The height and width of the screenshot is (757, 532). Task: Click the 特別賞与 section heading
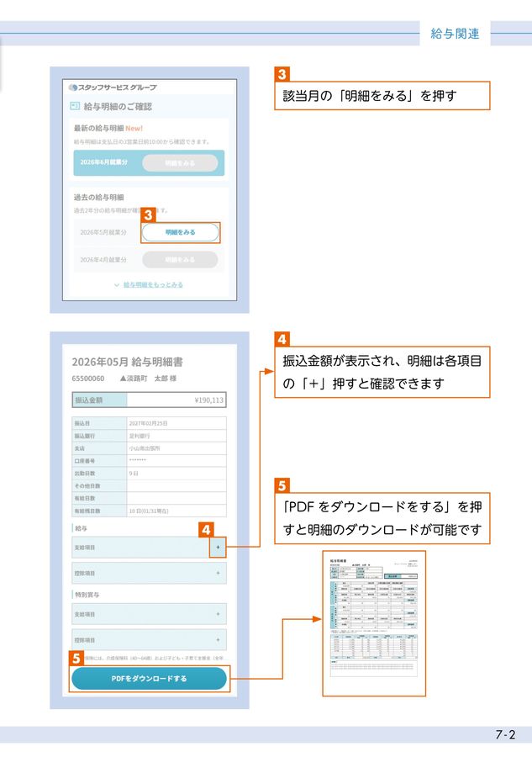pyautogui.click(x=87, y=595)
